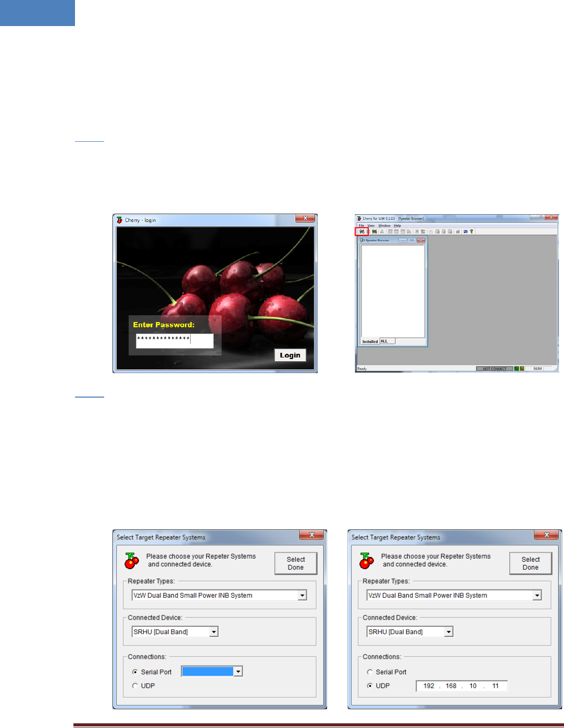
Task: Click the cherry icon in the login title bar
Action: tap(119, 220)
